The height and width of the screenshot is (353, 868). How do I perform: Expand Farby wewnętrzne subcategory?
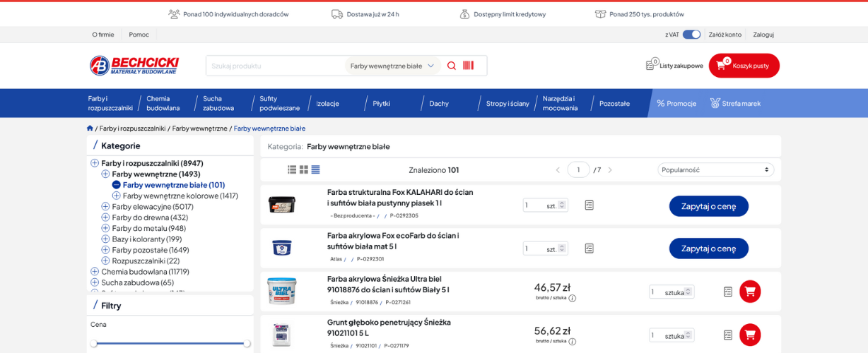105,174
